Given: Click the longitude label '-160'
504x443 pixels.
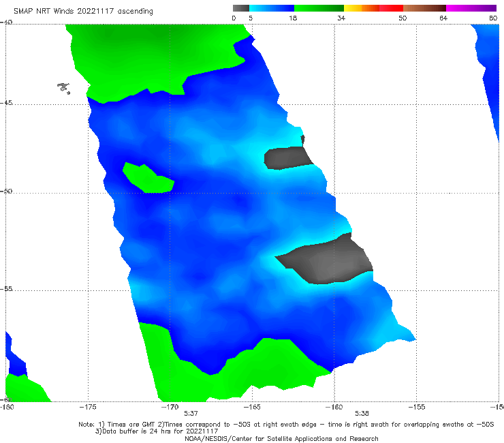Looking at the screenshot, I should click(334, 407).
